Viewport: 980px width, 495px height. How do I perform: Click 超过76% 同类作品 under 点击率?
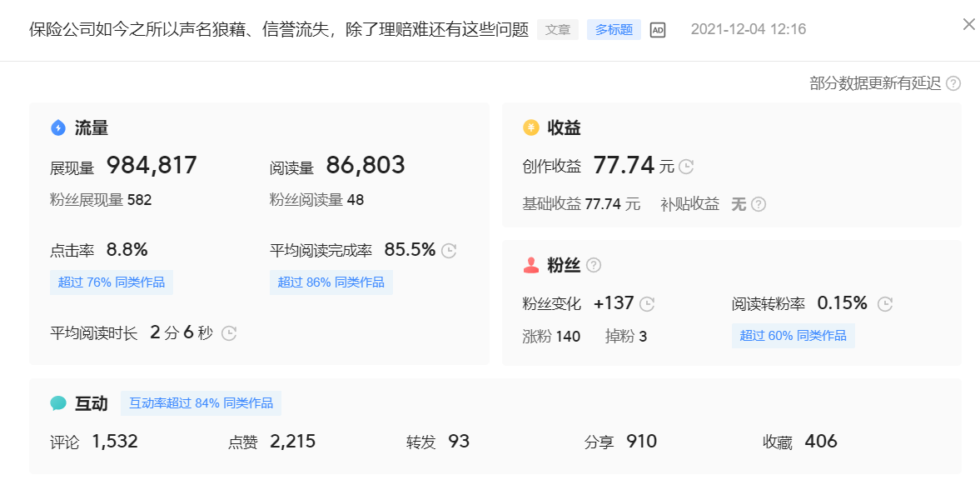tap(111, 282)
